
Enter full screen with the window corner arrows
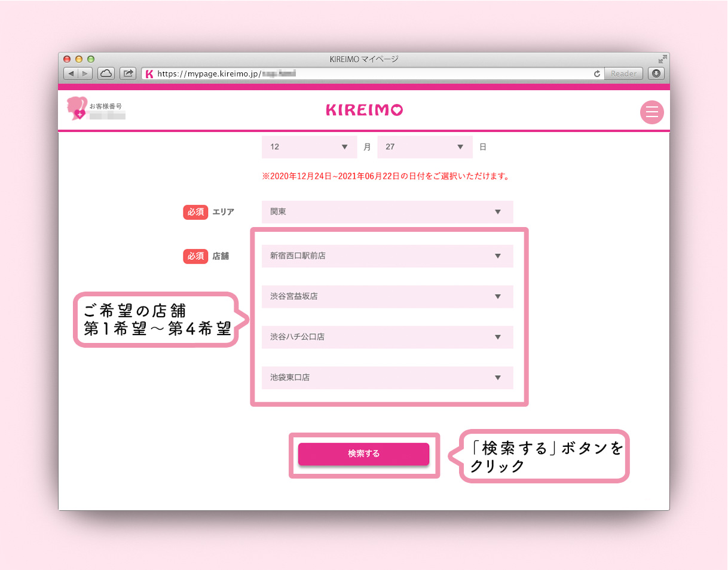click(662, 59)
